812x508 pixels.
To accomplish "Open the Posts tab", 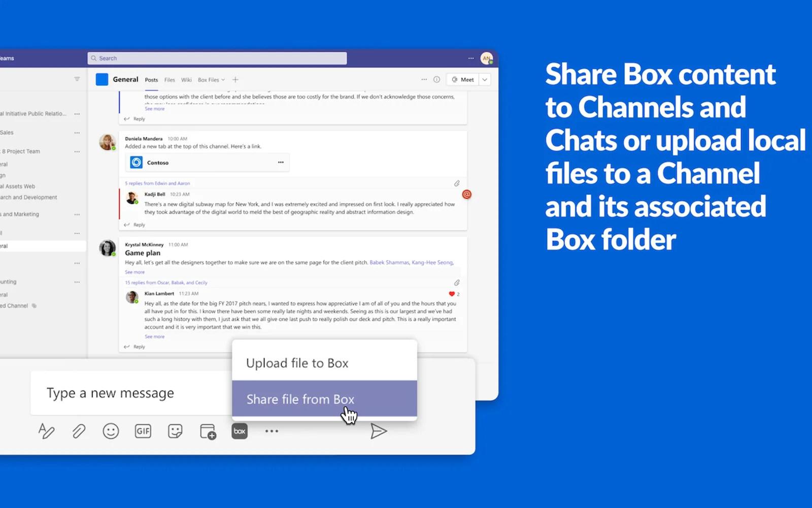I will coord(151,80).
